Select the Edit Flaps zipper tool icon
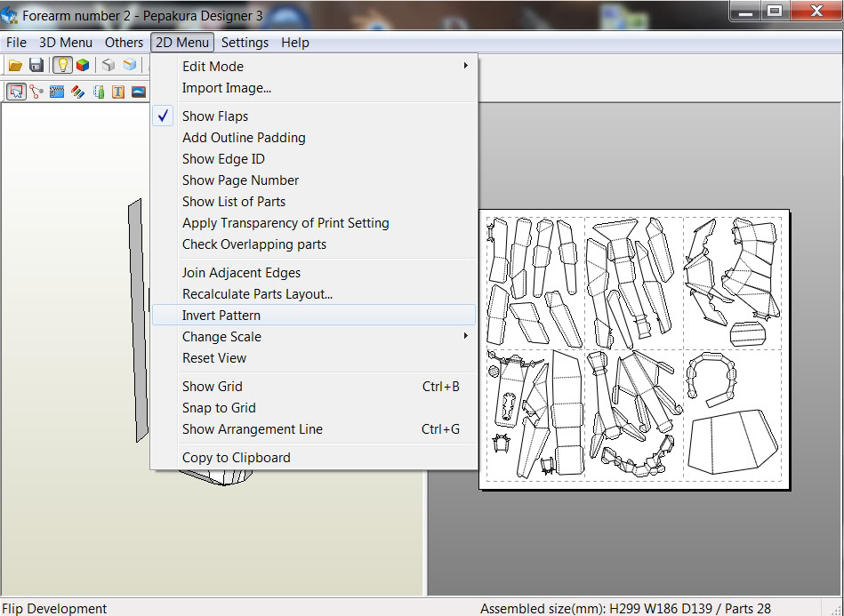This screenshot has width=844, height=616. pos(57,92)
